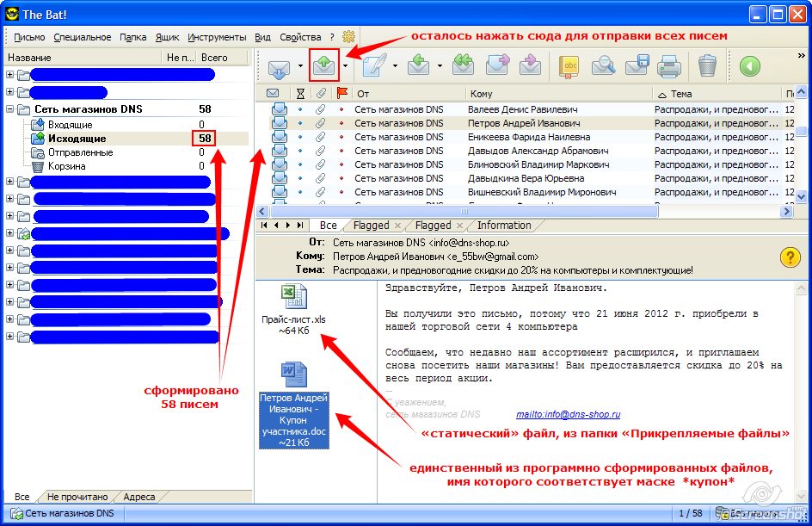
Task: Open dropdown arrow next to new message icon
Action: [395, 65]
